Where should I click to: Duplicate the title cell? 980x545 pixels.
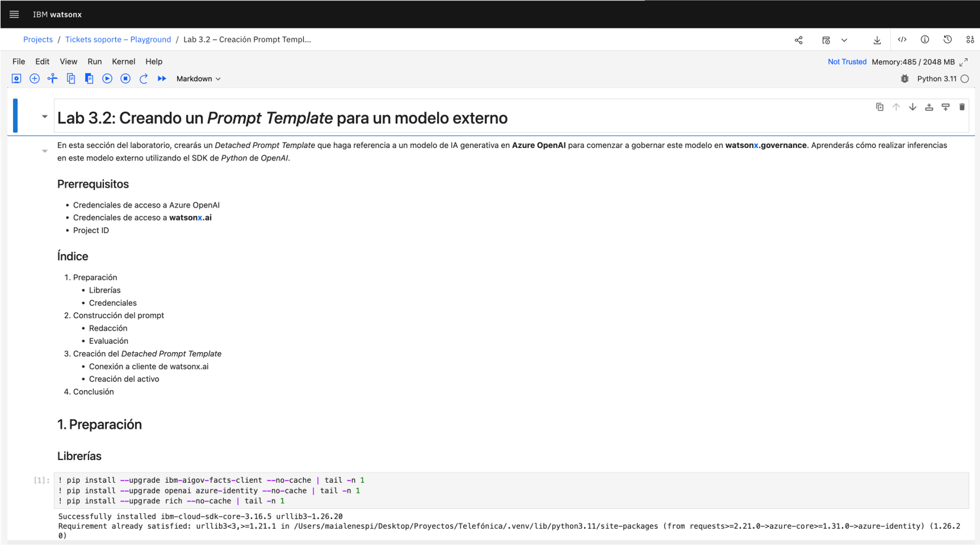(x=880, y=107)
